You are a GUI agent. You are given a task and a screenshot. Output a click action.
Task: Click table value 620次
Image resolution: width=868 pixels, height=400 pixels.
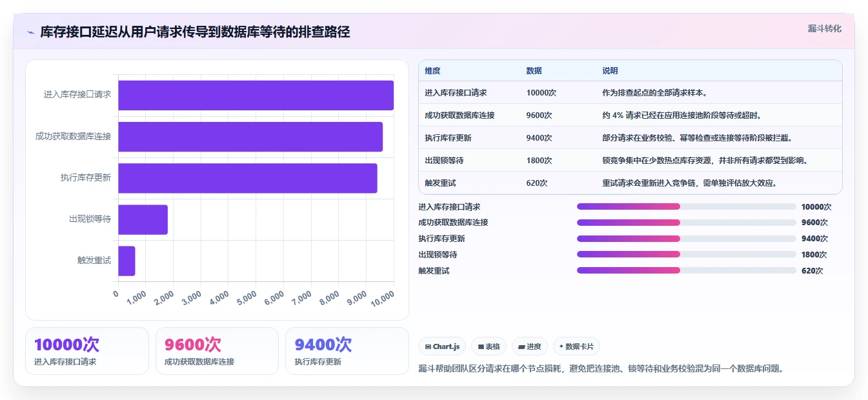(537, 183)
